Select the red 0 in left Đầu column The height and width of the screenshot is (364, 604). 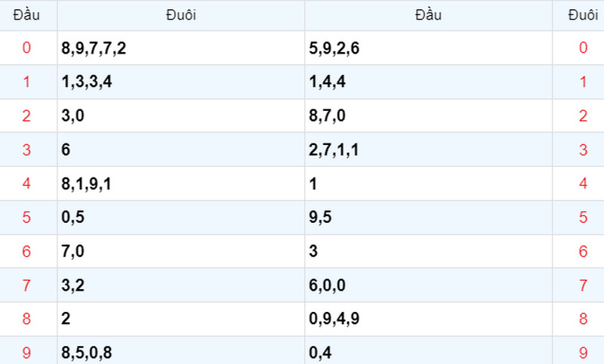point(26,48)
